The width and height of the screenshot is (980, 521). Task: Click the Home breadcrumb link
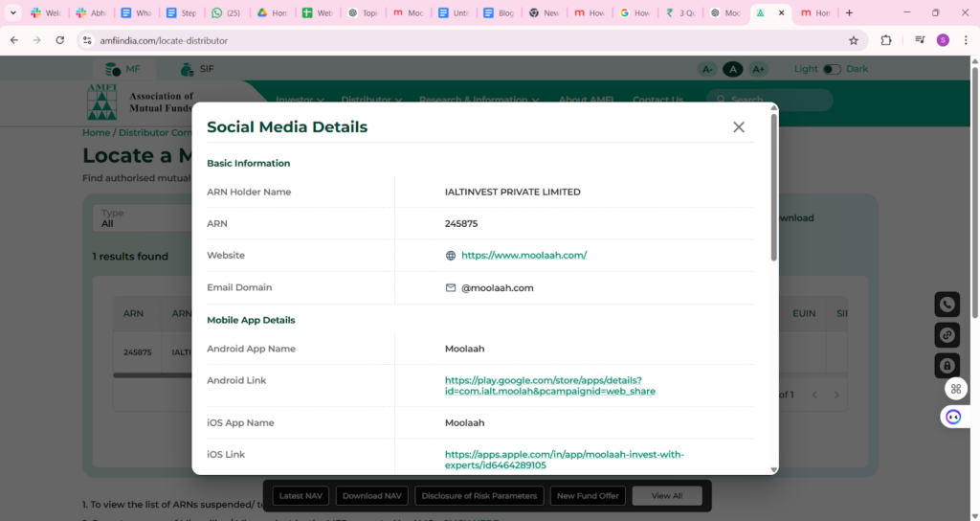tap(97, 132)
